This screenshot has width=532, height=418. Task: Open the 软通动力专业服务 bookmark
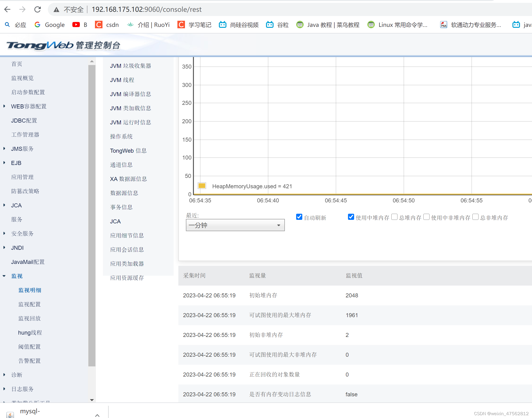(x=470, y=25)
